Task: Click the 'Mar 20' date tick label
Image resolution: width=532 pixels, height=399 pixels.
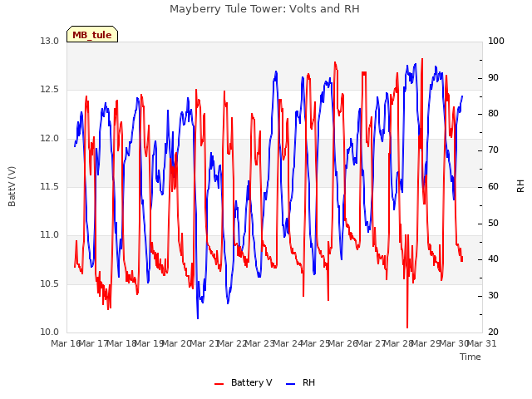Action: pos(177,343)
